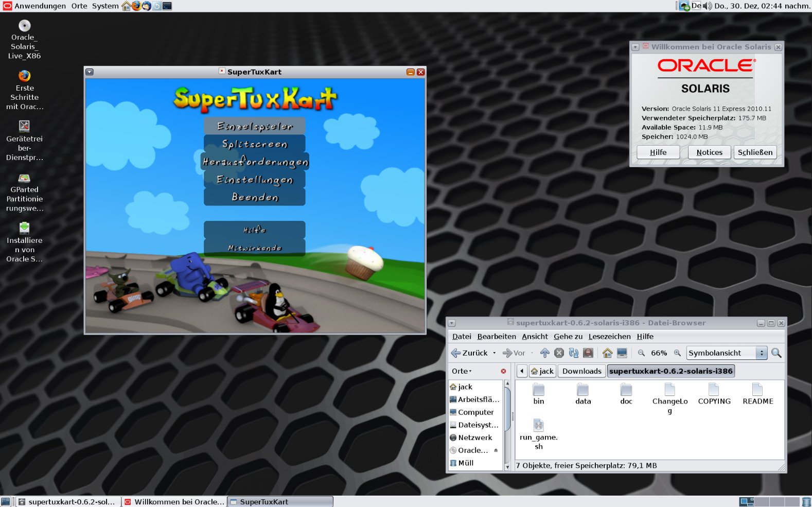Image resolution: width=812 pixels, height=507 pixels.
Task: Click the stop loading icon in file browser
Action: tap(559, 353)
